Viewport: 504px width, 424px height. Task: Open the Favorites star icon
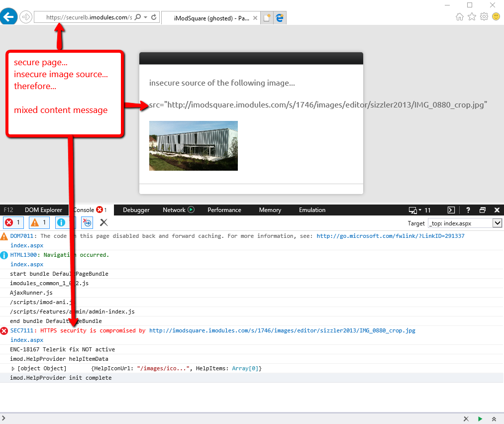(x=472, y=17)
